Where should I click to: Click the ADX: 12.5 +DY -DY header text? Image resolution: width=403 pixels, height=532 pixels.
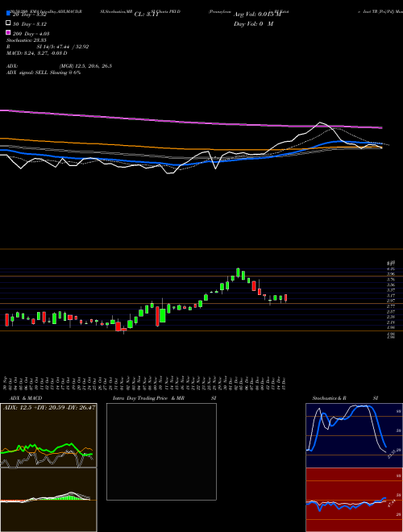(x=49, y=407)
